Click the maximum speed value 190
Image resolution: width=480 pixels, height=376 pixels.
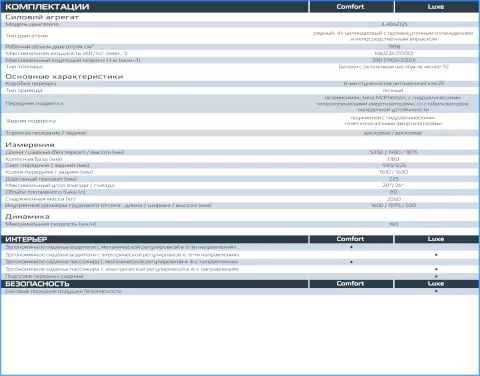pos(394,224)
